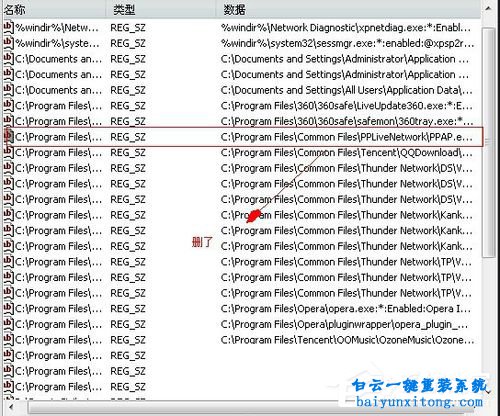
Task: Click the system32\sessmgr.exe data cell
Action: (x=347, y=43)
